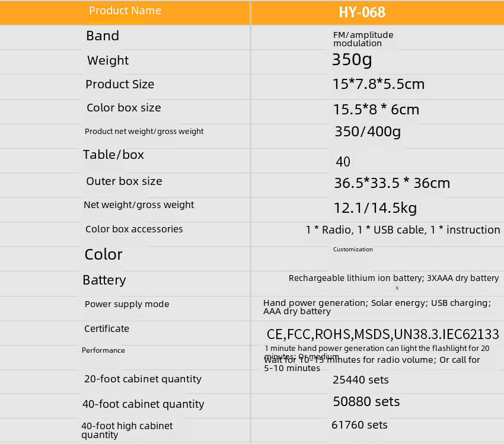Select the Product Size label
Screen dimensions: 504x444
tap(120, 84)
